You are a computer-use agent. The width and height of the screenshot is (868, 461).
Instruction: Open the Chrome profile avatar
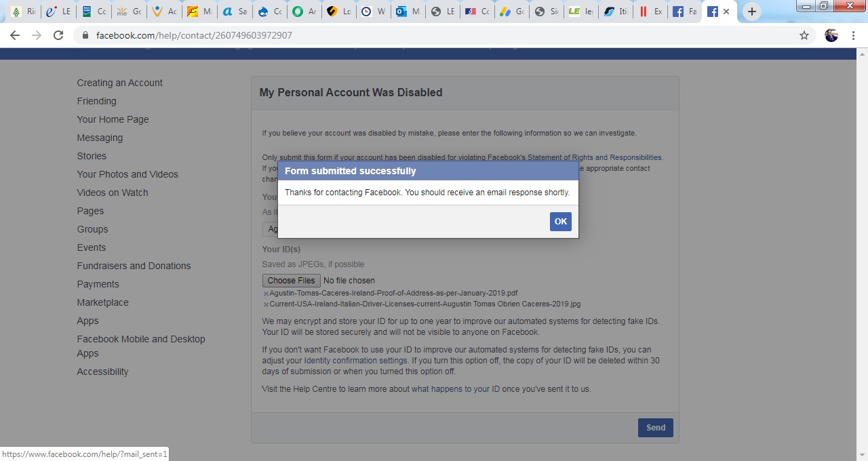coord(831,35)
